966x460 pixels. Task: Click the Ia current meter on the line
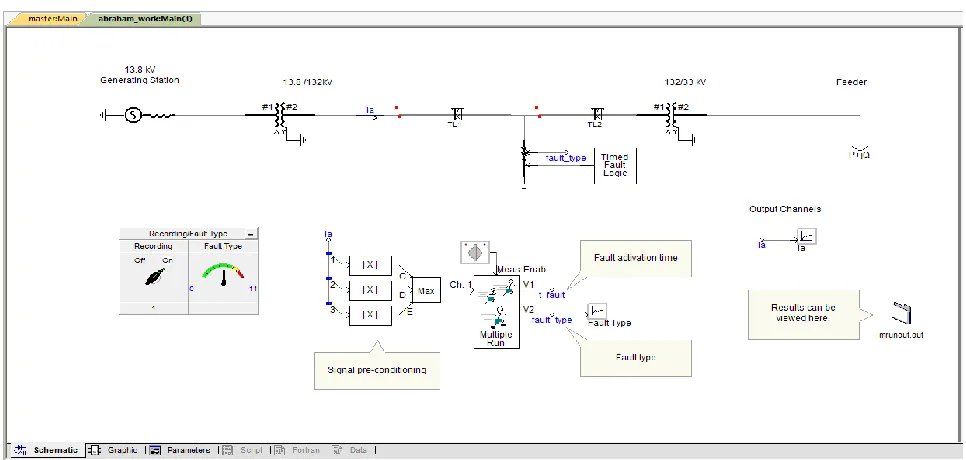click(x=370, y=112)
